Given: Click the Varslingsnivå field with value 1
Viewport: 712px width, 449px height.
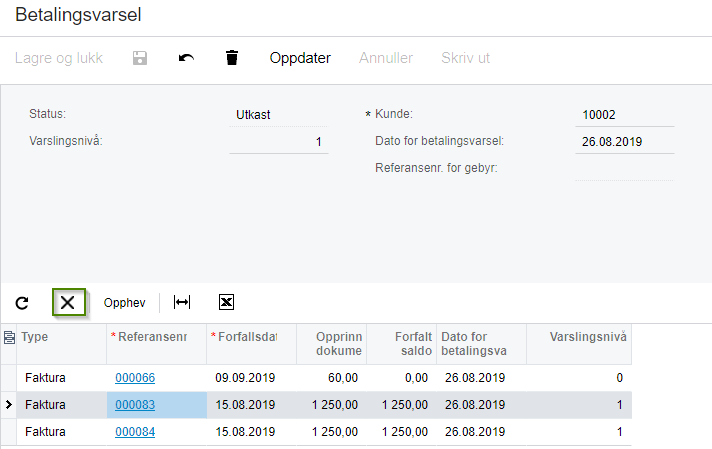Looking at the screenshot, I should (279, 142).
